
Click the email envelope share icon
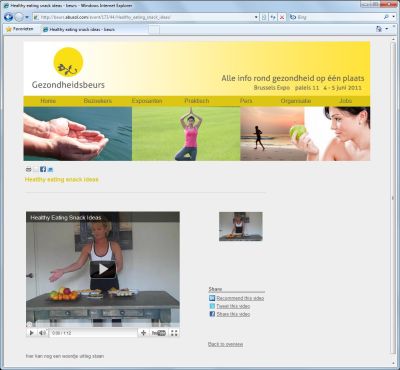[x=36, y=170]
